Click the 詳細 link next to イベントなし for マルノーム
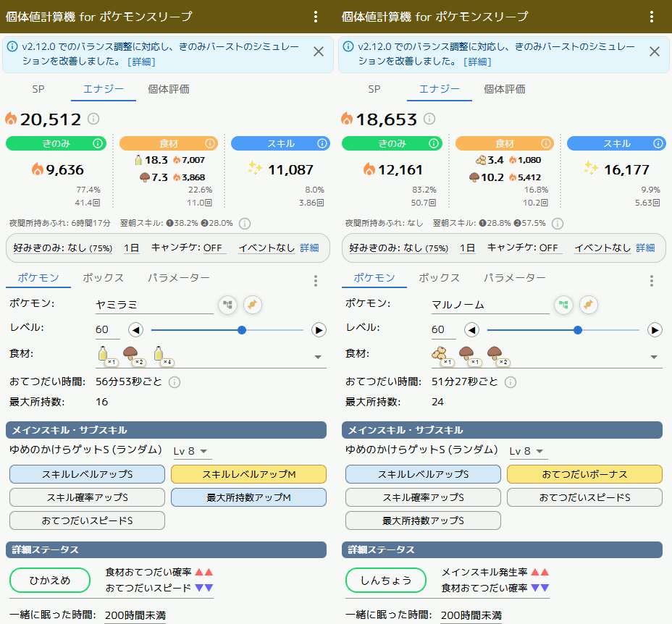The height and width of the screenshot is (624, 672). 645,248
